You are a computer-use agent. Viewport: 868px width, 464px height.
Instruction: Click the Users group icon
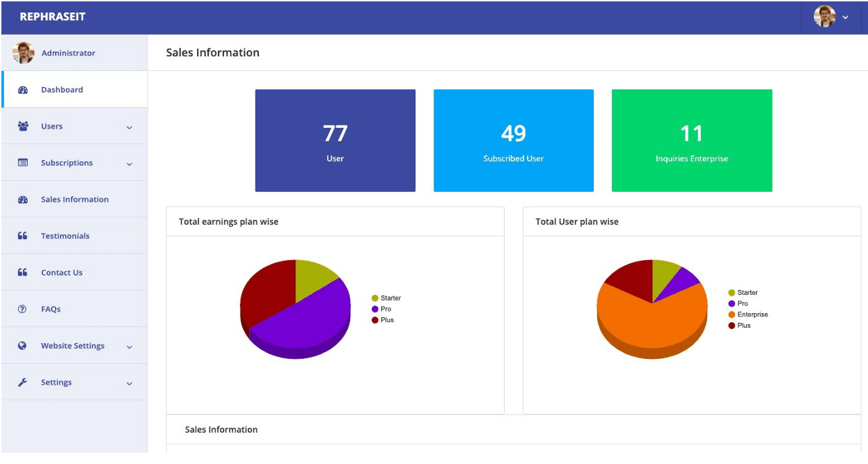22,126
